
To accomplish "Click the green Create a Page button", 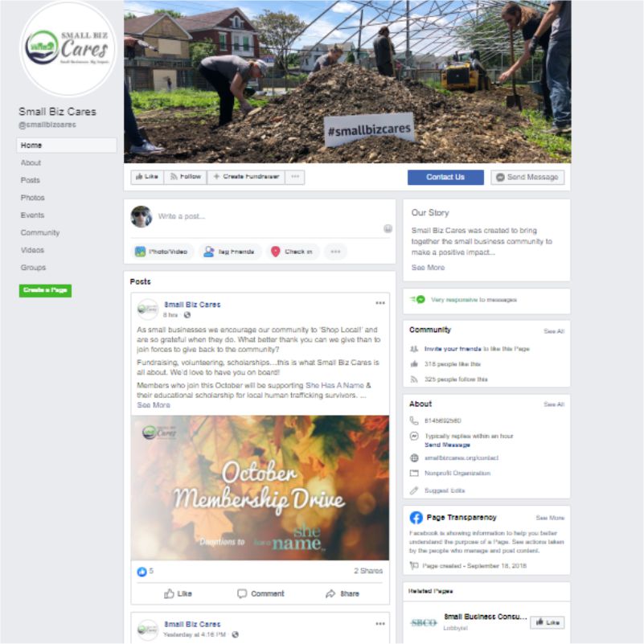I will pos(45,290).
